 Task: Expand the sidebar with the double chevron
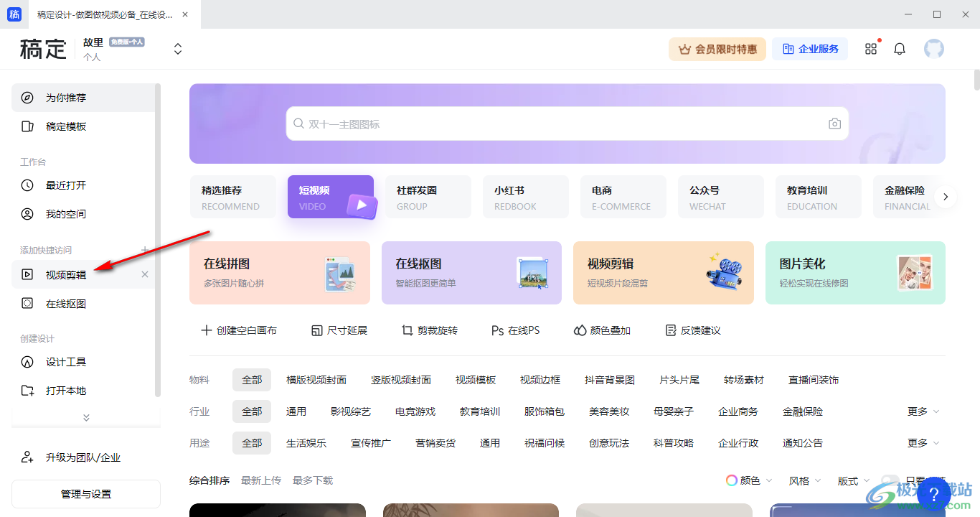click(x=86, y=417)
